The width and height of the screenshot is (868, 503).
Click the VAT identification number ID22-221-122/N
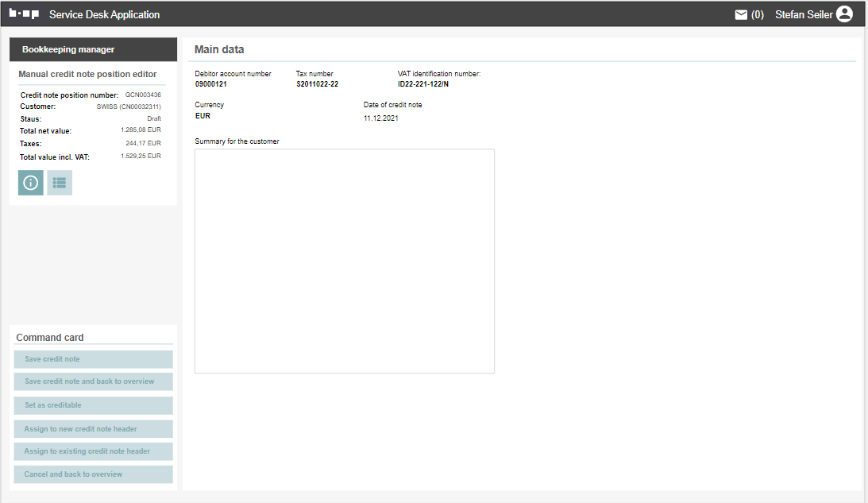click(x=423, y=84)
